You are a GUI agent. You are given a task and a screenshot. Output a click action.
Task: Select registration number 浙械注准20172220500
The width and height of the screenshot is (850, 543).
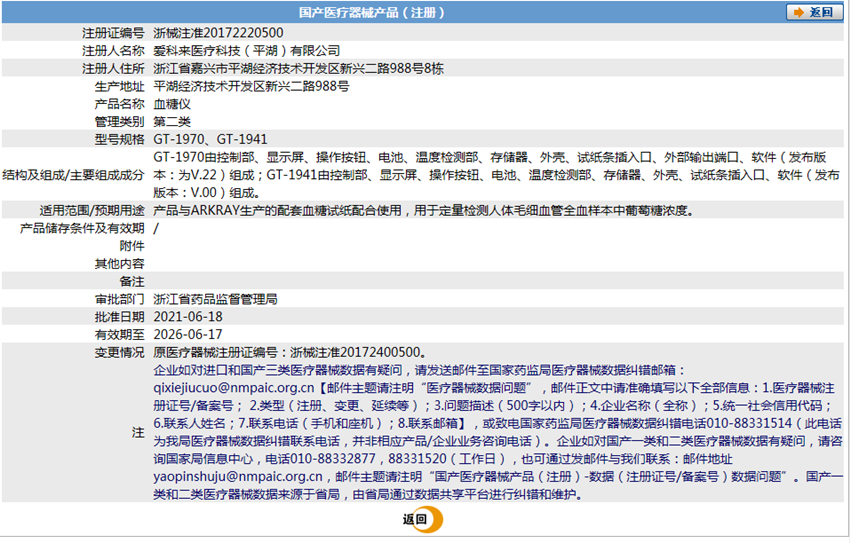pyautogui.click(x=218, y=33)
